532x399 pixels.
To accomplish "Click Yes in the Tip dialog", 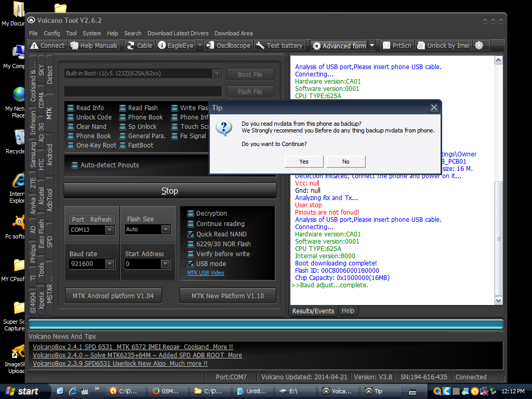I will [x=304, y=162].
